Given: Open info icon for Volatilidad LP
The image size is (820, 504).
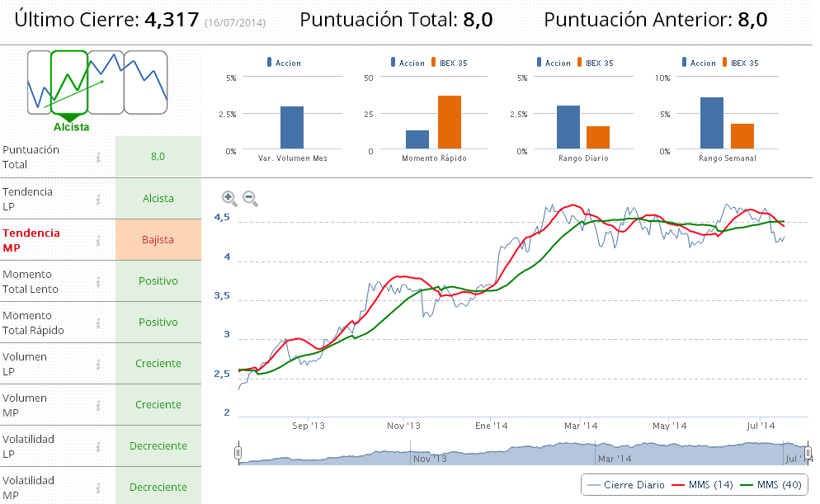Looking at the screenshot, I should [98, 447].
